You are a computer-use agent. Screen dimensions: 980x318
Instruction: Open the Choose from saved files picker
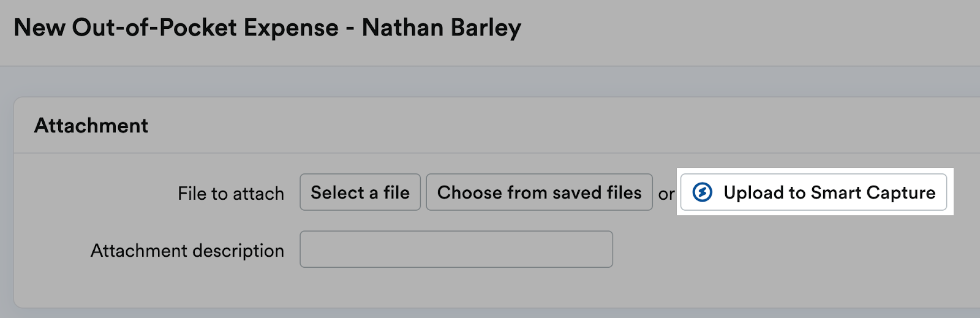(x=539, y=192)
